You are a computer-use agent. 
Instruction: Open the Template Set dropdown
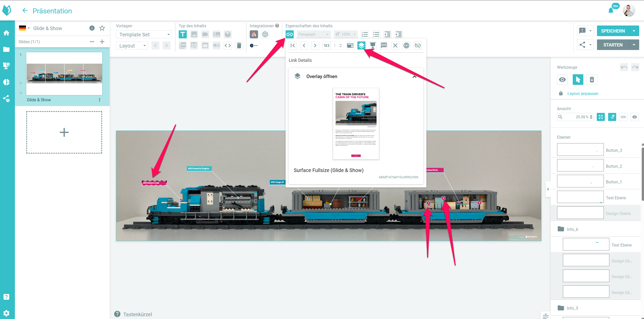144,35
